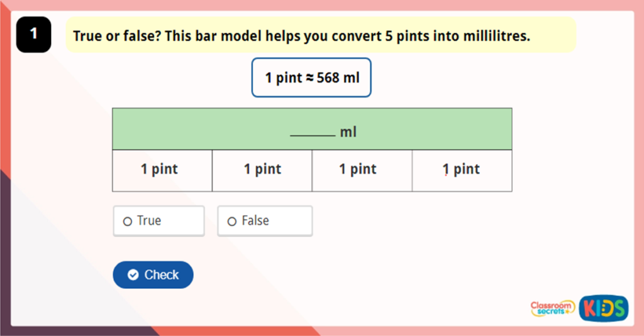Image resolution: width=644 pixels, height=336 pixels.
Task: Click the approximately-equal symbol in conversion box
Action: click(309, 78)
